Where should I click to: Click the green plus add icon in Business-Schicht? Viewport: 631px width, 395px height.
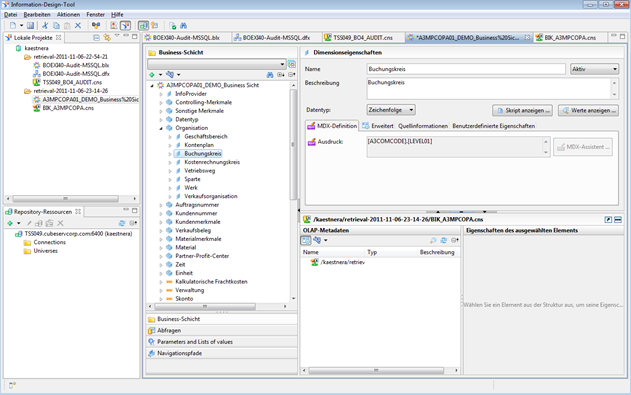152,75
